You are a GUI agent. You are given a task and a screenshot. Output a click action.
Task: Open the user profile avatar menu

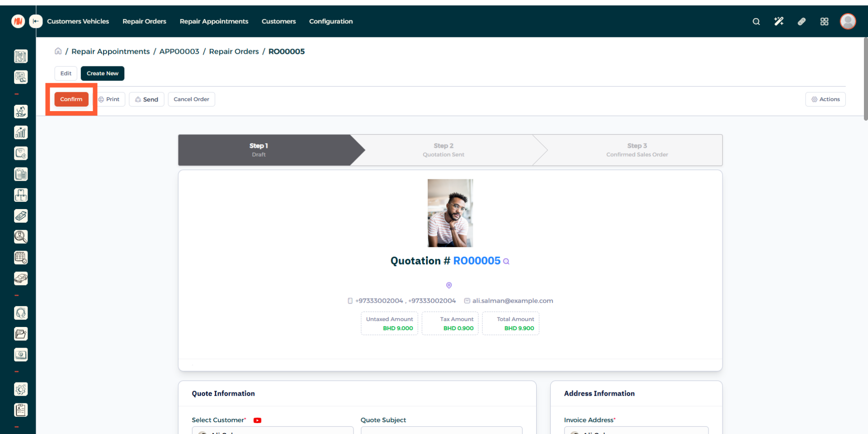(848, 21)
